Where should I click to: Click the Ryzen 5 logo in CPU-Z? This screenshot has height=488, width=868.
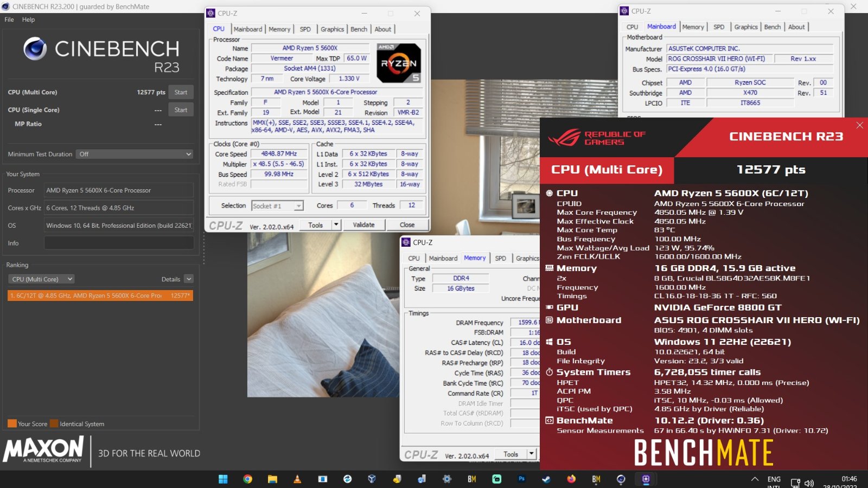click(399, 63)
